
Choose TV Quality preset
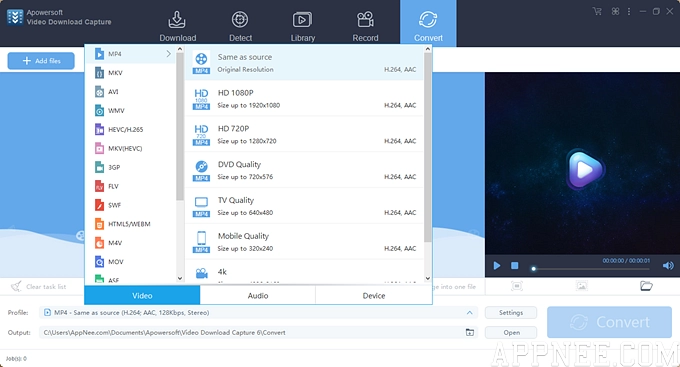point(304,206)
